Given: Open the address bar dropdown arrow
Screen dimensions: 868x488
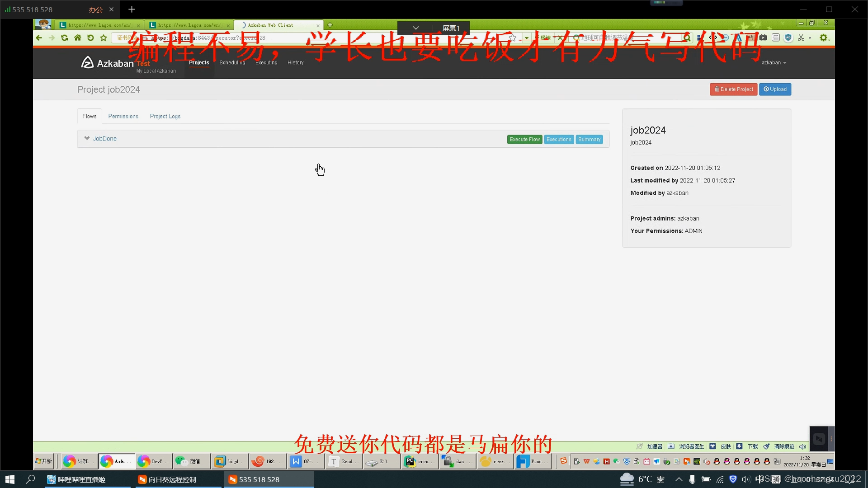Looking at the screenshot, I should pos(526,38).
